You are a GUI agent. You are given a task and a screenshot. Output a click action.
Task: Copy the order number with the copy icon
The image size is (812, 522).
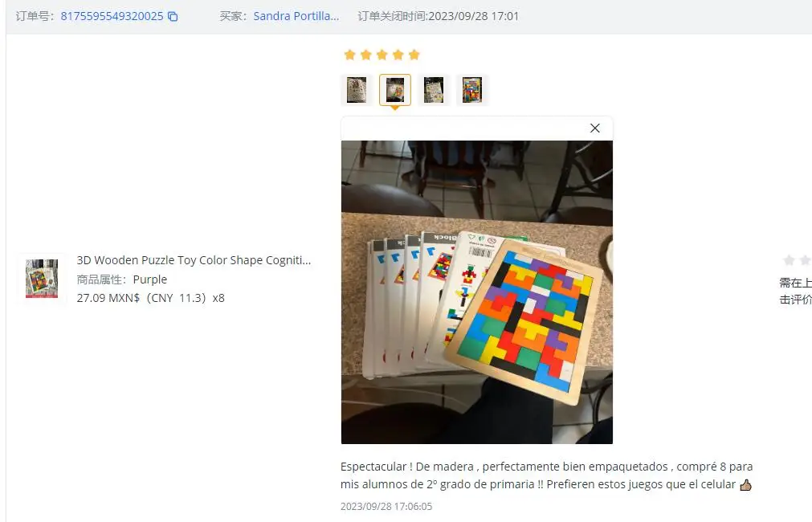coord(173,17)
